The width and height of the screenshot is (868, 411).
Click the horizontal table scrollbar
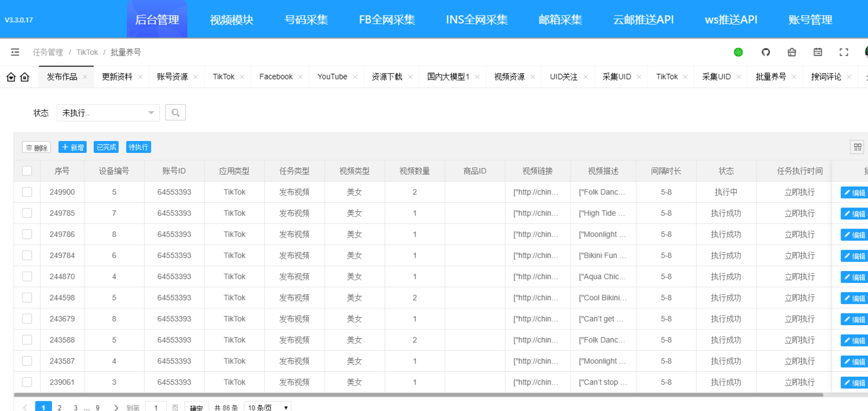coord(418,395)
